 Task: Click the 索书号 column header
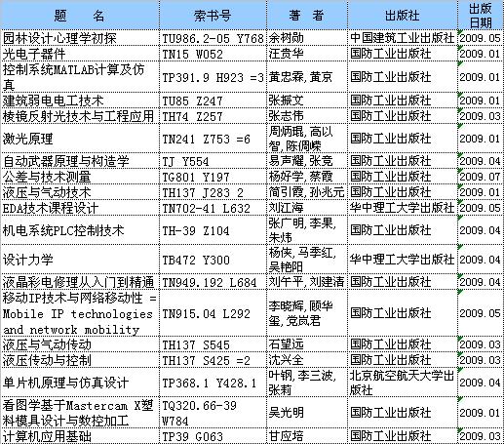click(x=213, y=15)
